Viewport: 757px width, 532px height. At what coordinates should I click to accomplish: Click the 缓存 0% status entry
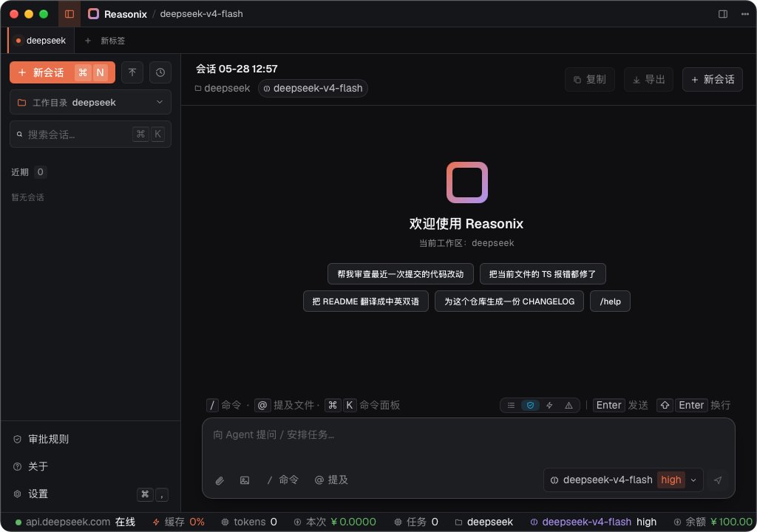179,522
